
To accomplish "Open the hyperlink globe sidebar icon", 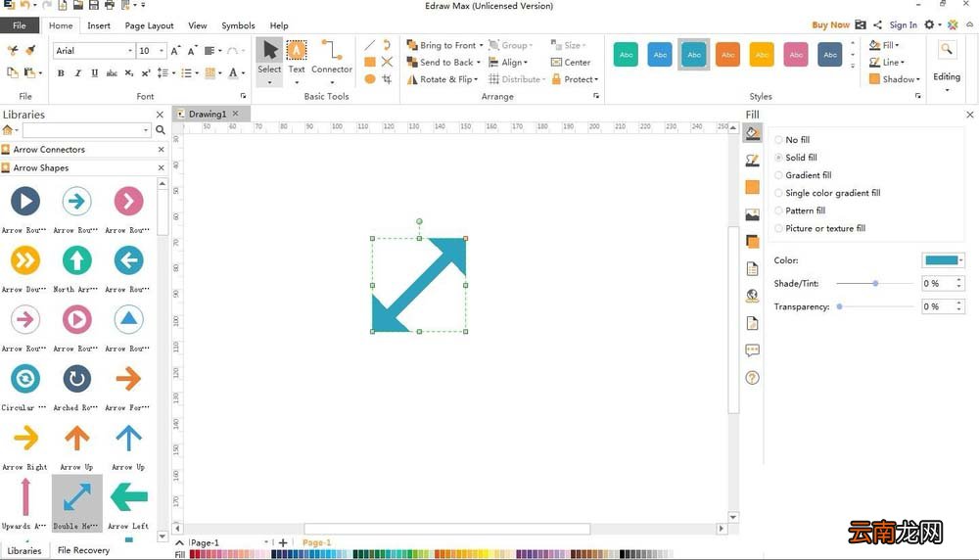I will 752,296.
